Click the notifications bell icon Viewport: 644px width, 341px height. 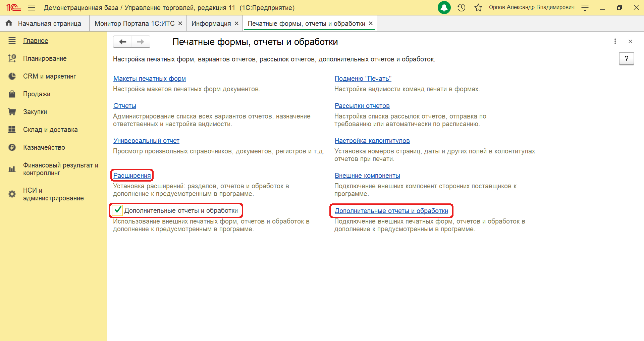pos(444,8)
